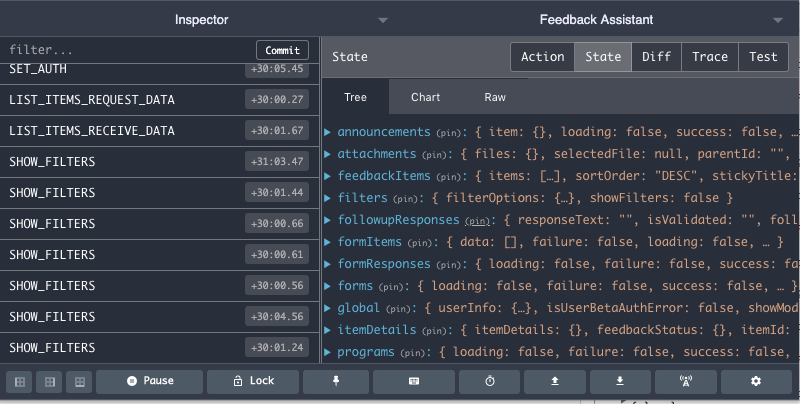Switch to the Test tab
Viewport: 800px width, 404px height.
pos(763,57)
